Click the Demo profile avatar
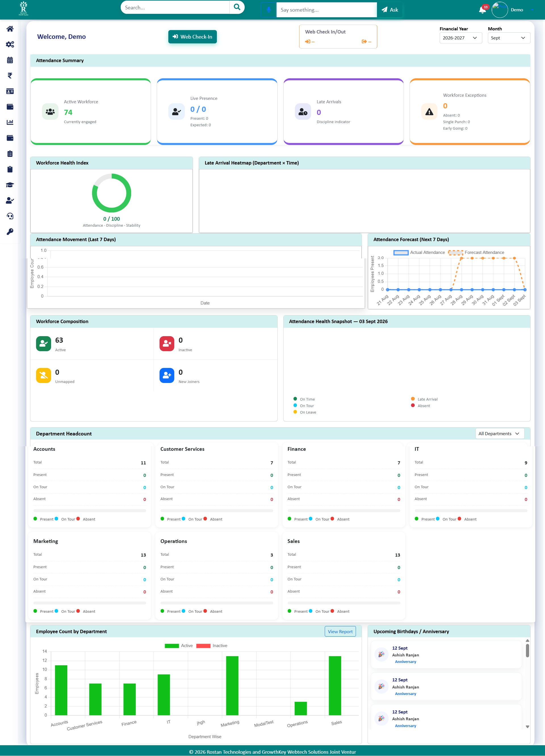Image resolution: width=545 pixels, height=756 pixels. (x=500, y=10)
